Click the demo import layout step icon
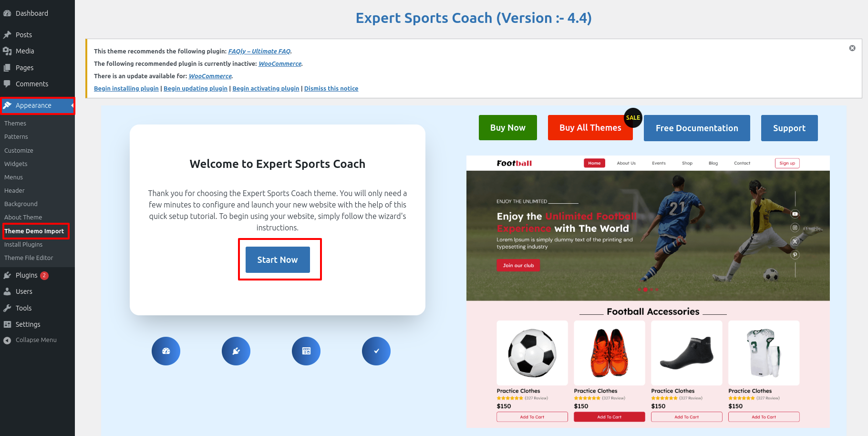Viewport: 868px width, 436px height. (306, 351)
